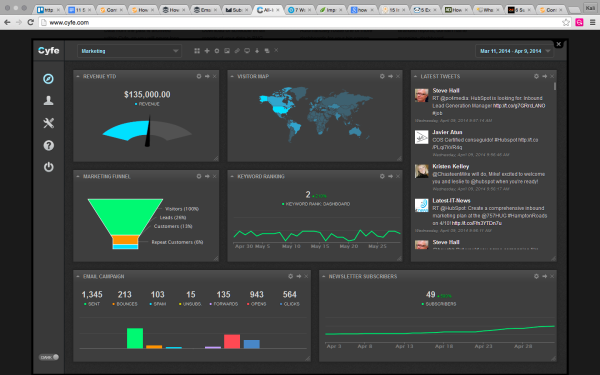Collapse the Keyword Ranking widget
Viewport: 600px width, 375px height.
click(x=232, y=176)
